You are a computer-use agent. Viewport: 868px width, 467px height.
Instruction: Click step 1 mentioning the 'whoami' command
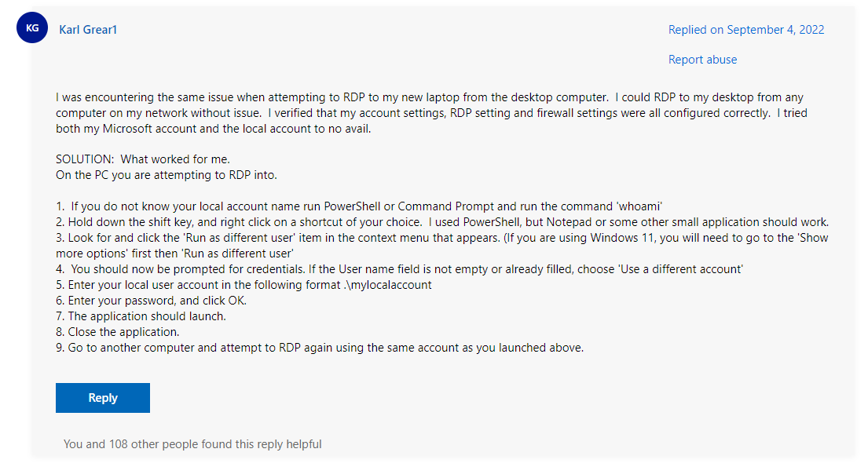[x=359, y=206]
